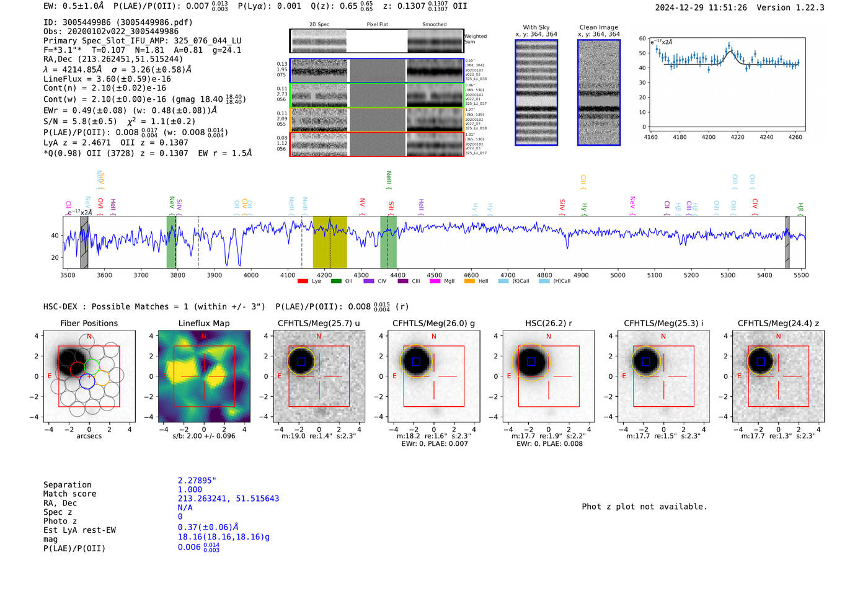Click the gray hatched band near 3550Å
Screen dimensions: 868x591
point(84,242)
